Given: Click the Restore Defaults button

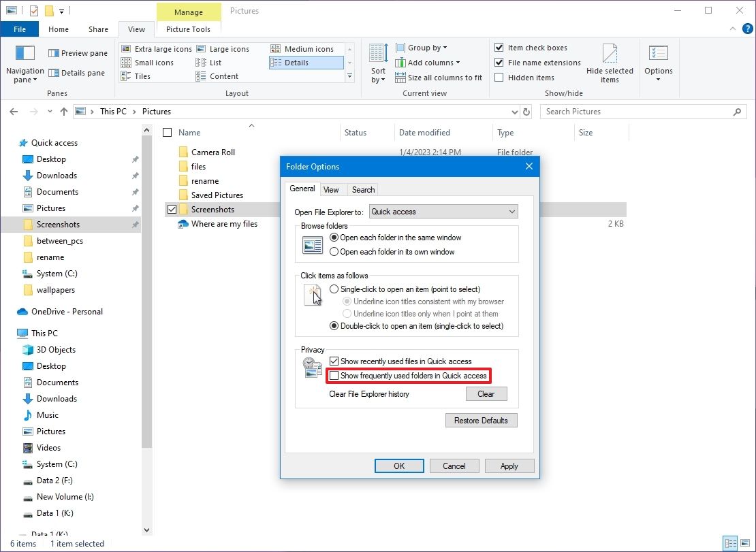Looking at the screenshot, I should (x=481, y=420).
